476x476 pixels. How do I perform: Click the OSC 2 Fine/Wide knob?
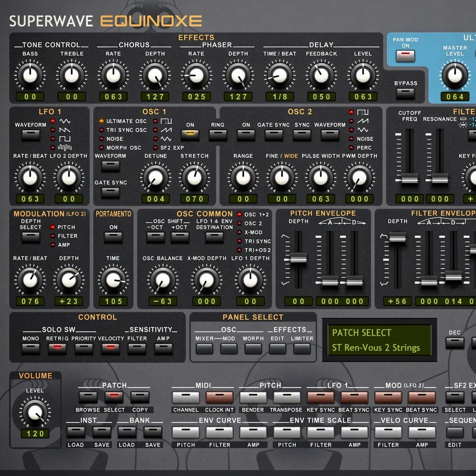[282, 178]
